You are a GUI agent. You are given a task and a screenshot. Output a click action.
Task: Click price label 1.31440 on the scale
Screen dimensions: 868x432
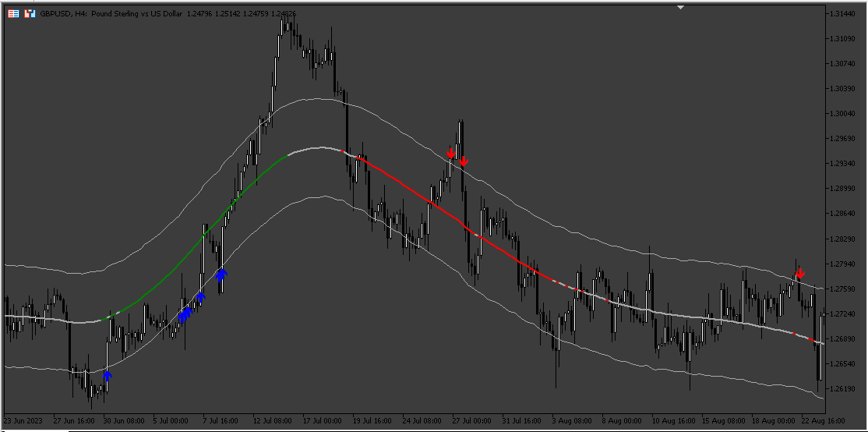pos(844,13)
